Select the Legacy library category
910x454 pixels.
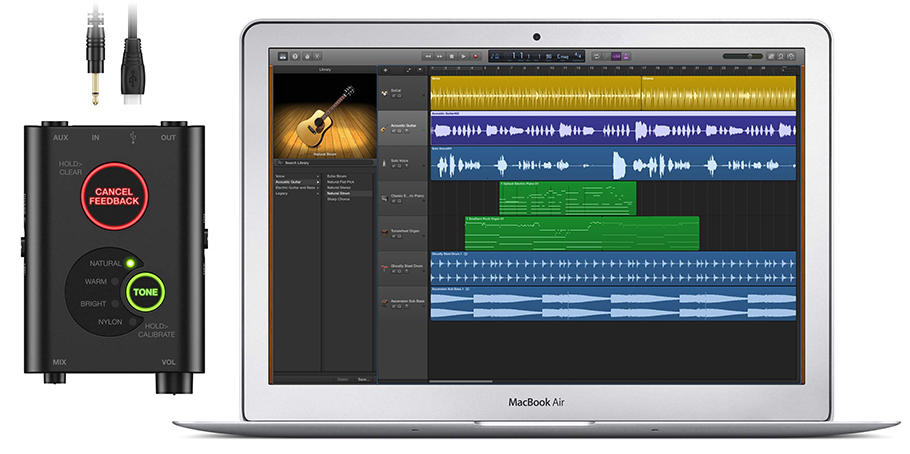pos(281,193)
